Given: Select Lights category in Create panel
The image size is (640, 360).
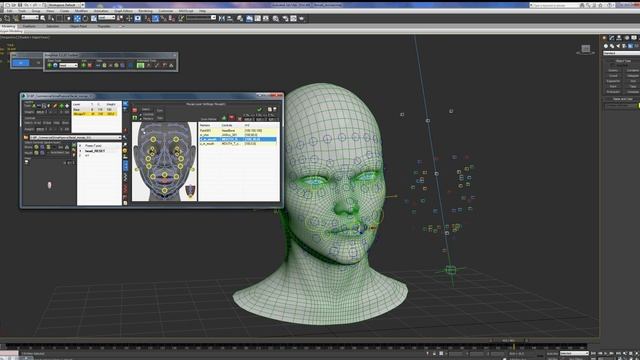Looking at the screenshot, I should (618, 46).
